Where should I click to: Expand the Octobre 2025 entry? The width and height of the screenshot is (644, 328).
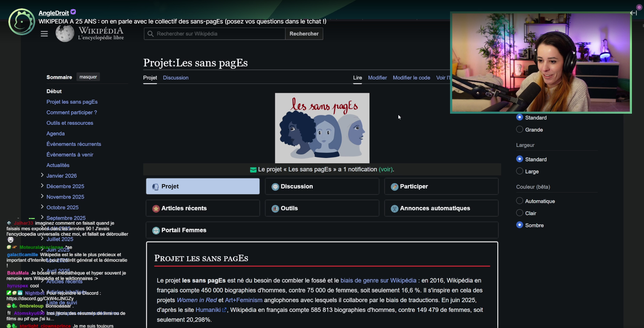pos(42,207)
